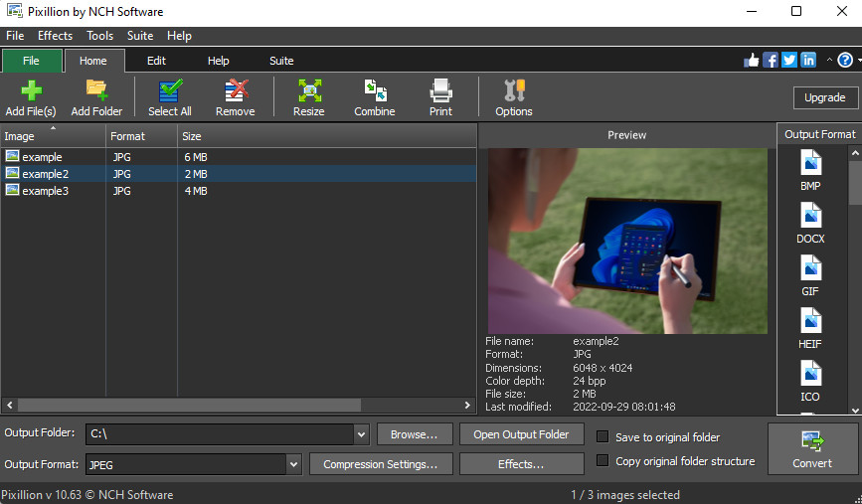Switch to the Suite ribbon tab
Viewport: 862px width, 504px height.
(281, 61)
